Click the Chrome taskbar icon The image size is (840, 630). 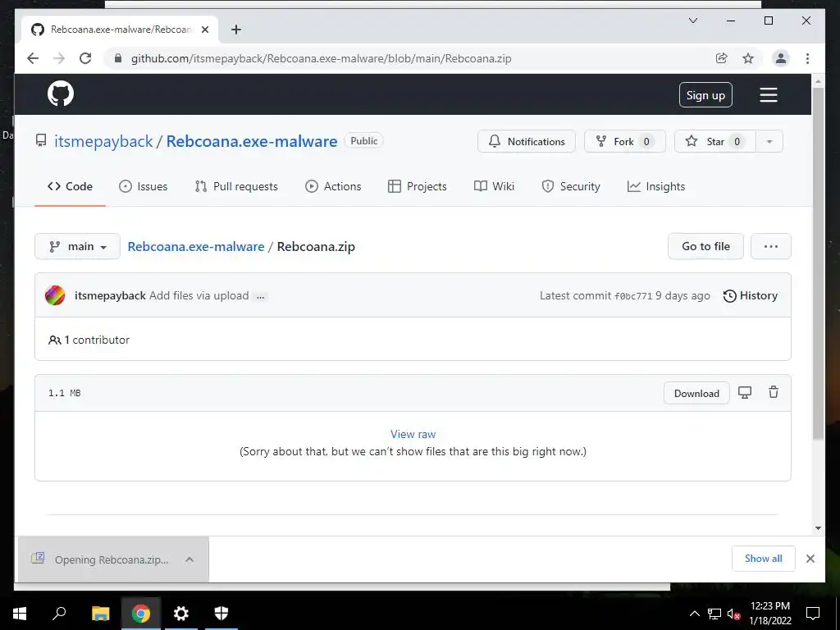point(141,614)
